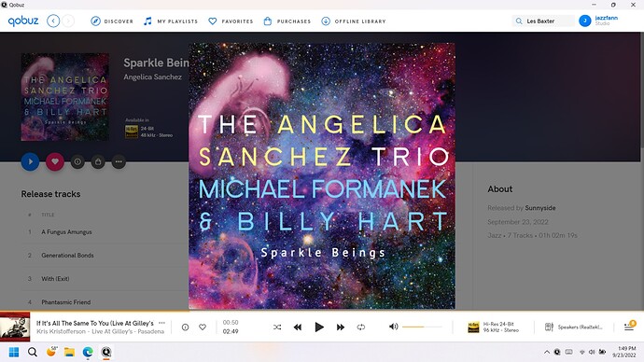This screenshot has height=362, width=644.
Task: Select track With (Exit)
Action: pos(55,279)
